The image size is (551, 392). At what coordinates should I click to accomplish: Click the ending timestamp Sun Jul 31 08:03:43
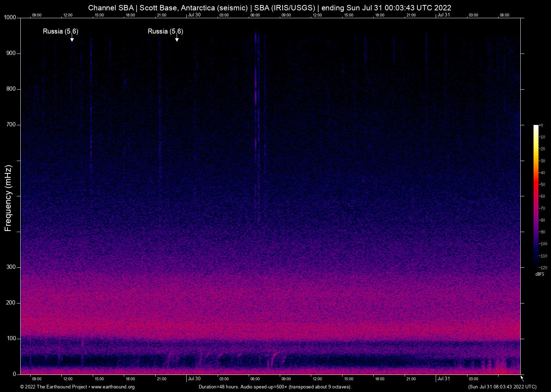point(502,387)
